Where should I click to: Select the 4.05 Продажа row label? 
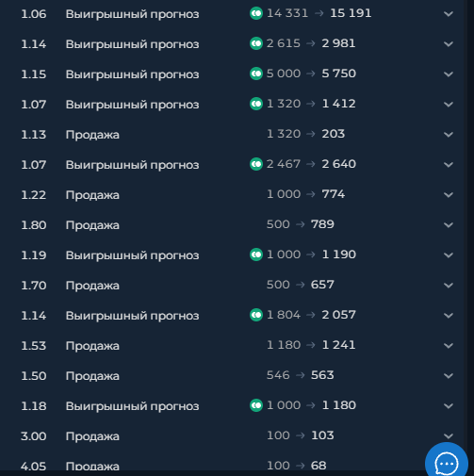(x=92, y=466)
